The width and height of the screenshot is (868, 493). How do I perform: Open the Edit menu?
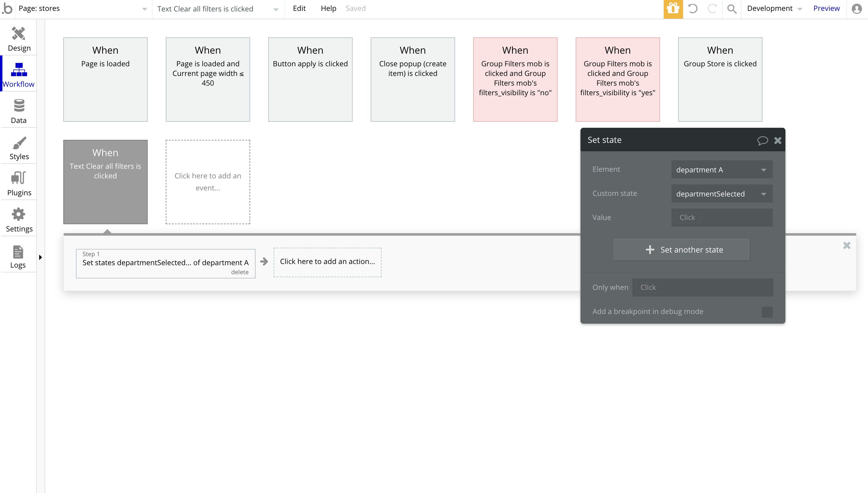(299, 8)
